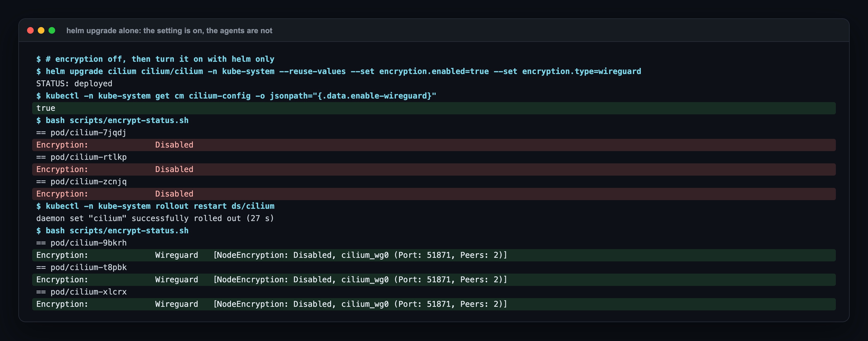Click the comment line 'encryption off, then turn it on'
This screenshot has height=341, width=868.
(155, 59)
